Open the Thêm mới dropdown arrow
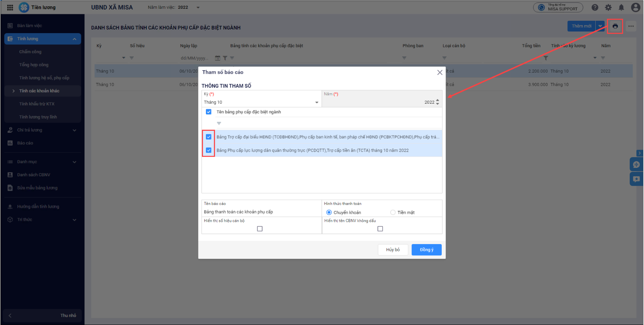 point(600,26)
